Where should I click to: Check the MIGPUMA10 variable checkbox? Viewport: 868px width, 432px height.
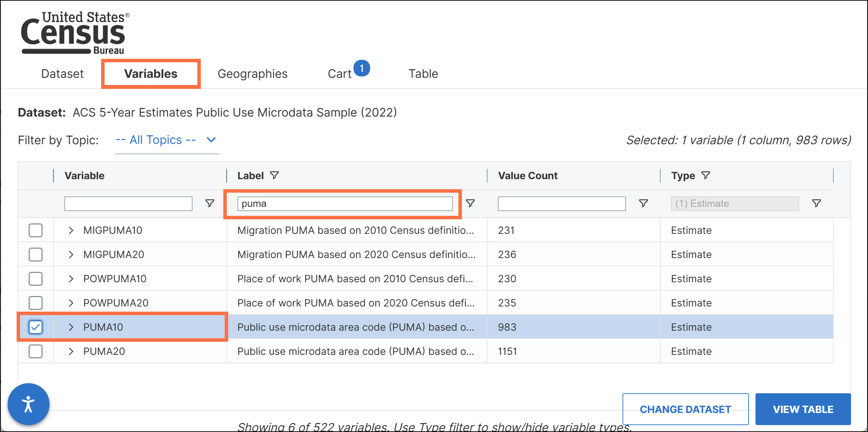36,230
